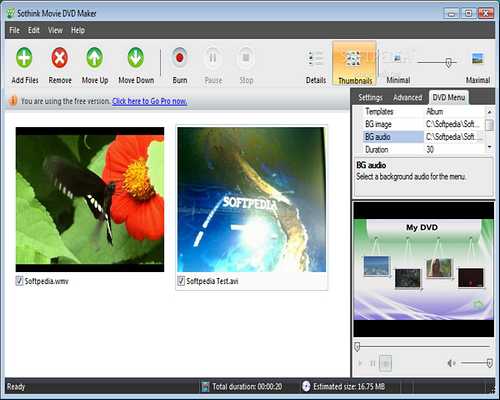The image size is (500, 400).
Task: Click the Move Down arrow icon
Action: 136,57
